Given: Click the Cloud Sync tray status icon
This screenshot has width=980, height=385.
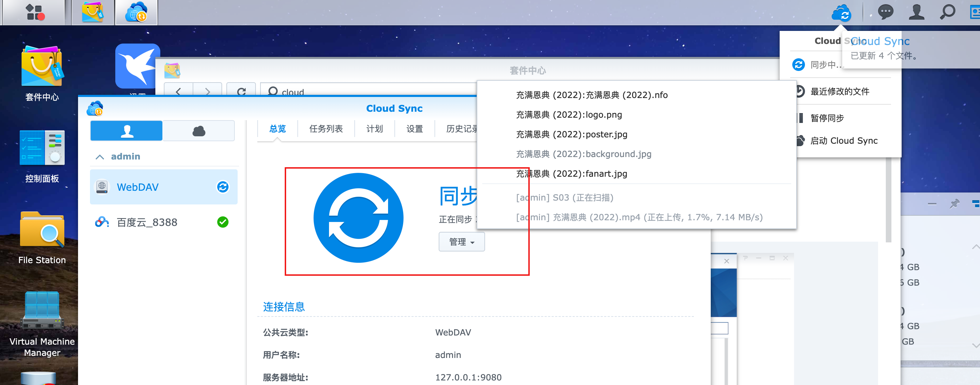Looking at the screenshot, I should coord(841,13).
